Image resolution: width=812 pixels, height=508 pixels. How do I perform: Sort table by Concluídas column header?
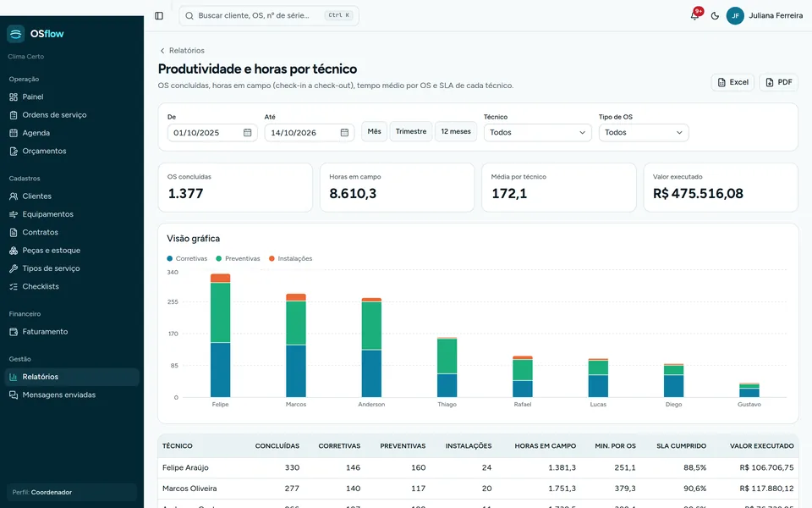click(277, 446)
